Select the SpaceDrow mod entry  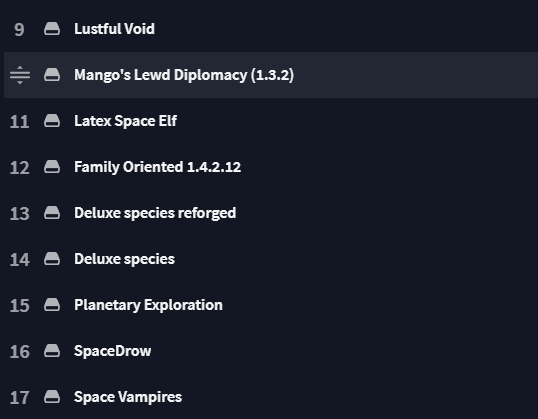click(113, 351)
